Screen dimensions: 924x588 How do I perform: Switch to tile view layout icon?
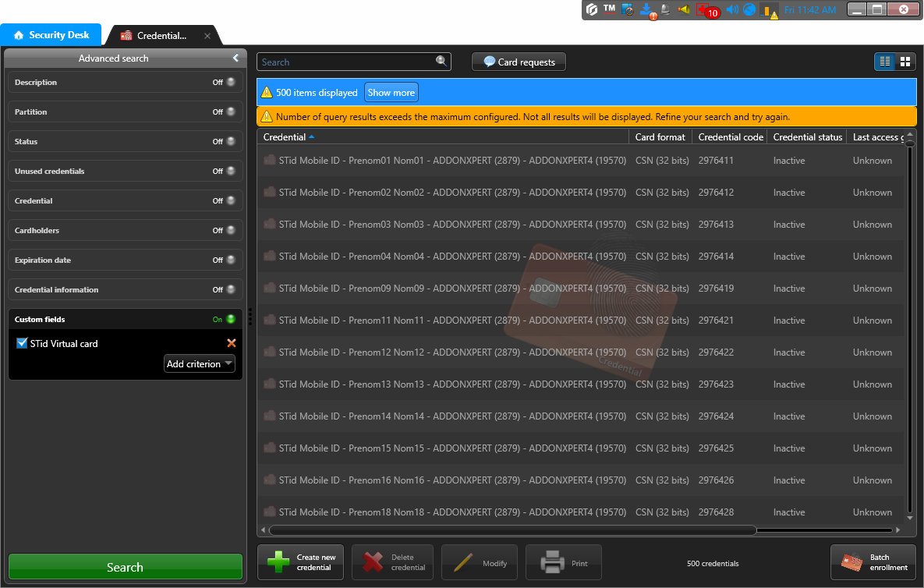[905, 62]
